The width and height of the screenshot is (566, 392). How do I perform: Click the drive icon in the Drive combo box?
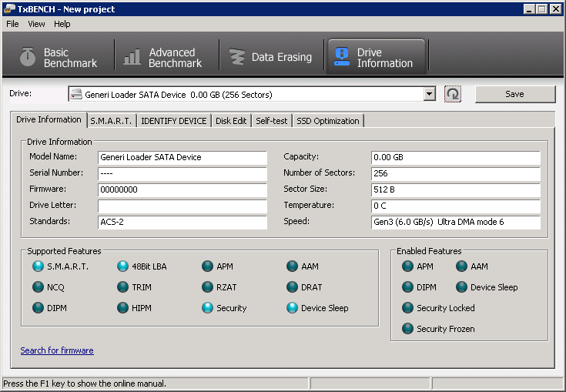pos(76,94)
